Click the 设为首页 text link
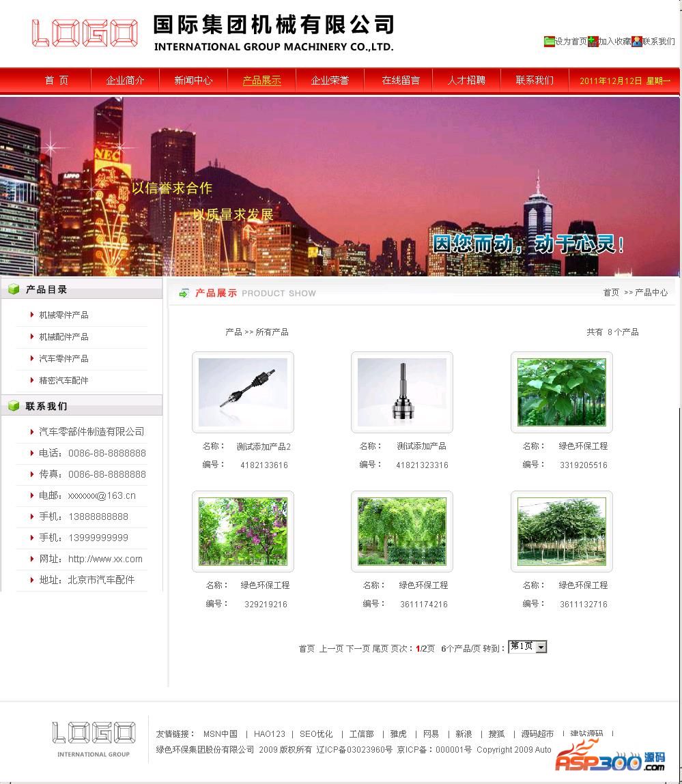 (x=571, y=42)
